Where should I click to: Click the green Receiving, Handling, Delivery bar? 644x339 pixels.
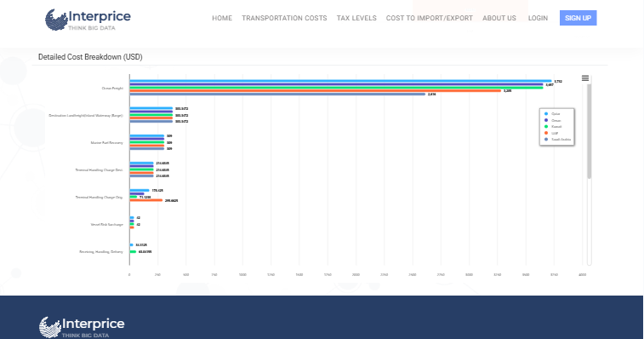point(133,252)
